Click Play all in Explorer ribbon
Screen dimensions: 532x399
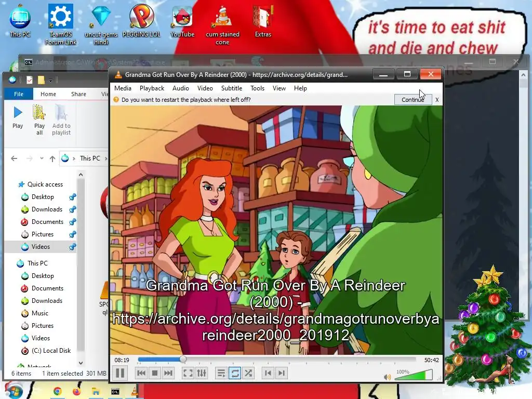39,120
